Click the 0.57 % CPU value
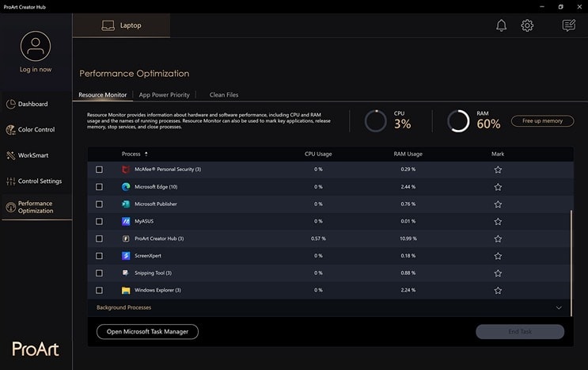588x370 pixels. (318, 238)
